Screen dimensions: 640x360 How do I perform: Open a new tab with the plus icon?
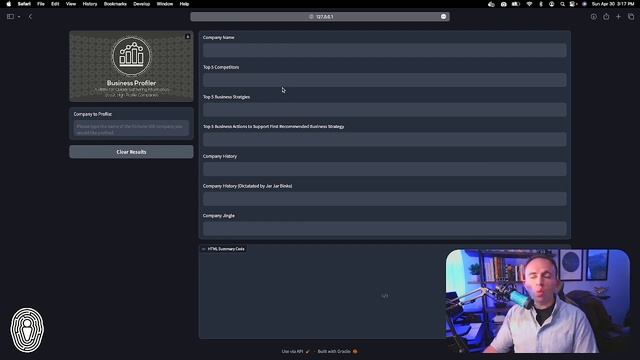coord(618,17)
